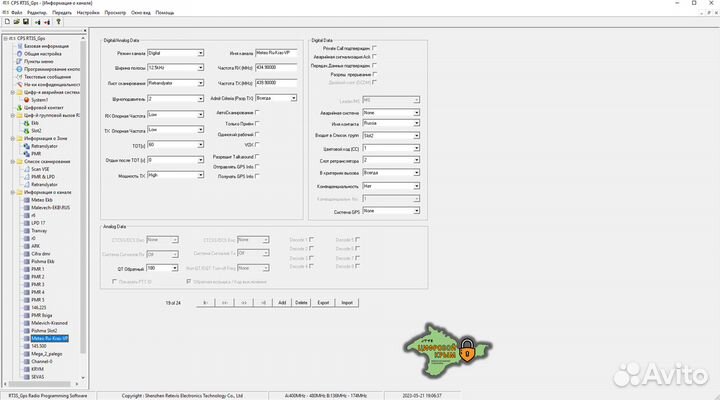
Task: Open the Настройки menu
Action: pos(89,13)
